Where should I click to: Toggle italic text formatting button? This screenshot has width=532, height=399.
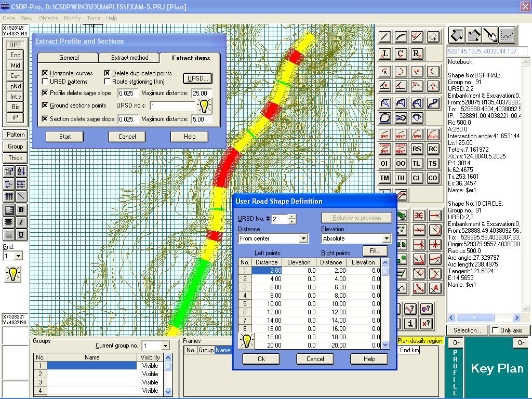click(21, 222)
